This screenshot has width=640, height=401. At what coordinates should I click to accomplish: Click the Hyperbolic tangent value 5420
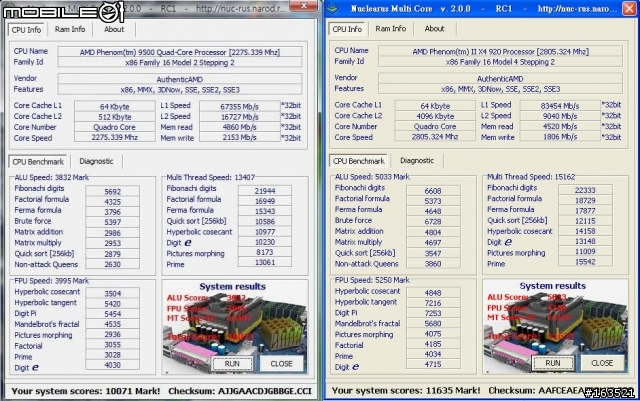(113, 304)
